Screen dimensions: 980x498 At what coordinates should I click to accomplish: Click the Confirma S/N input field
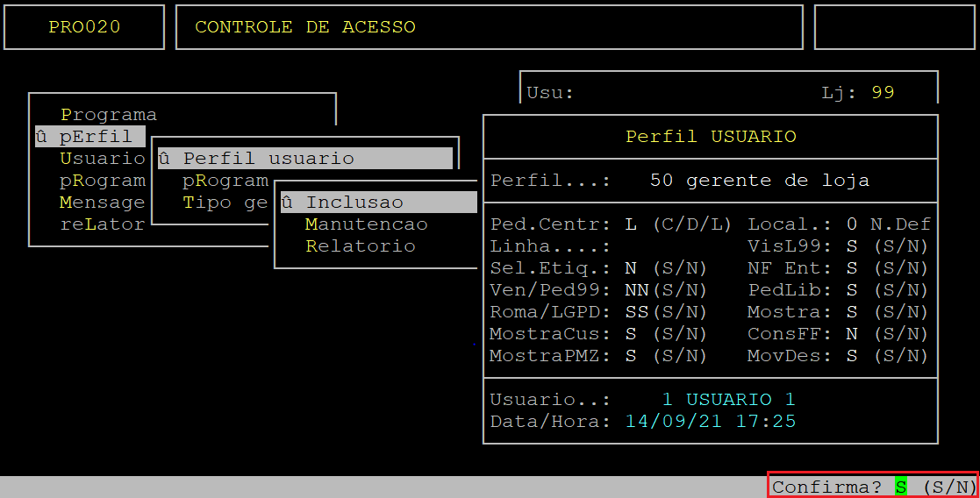900,487
